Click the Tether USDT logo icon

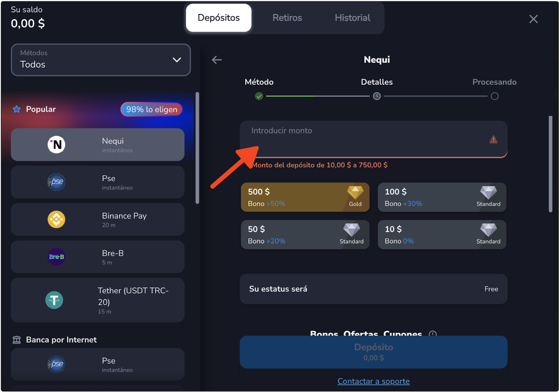(x=54, y=300)
